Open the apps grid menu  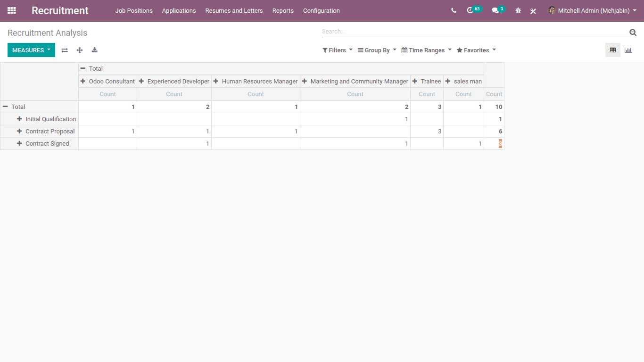tap(12, 10)
